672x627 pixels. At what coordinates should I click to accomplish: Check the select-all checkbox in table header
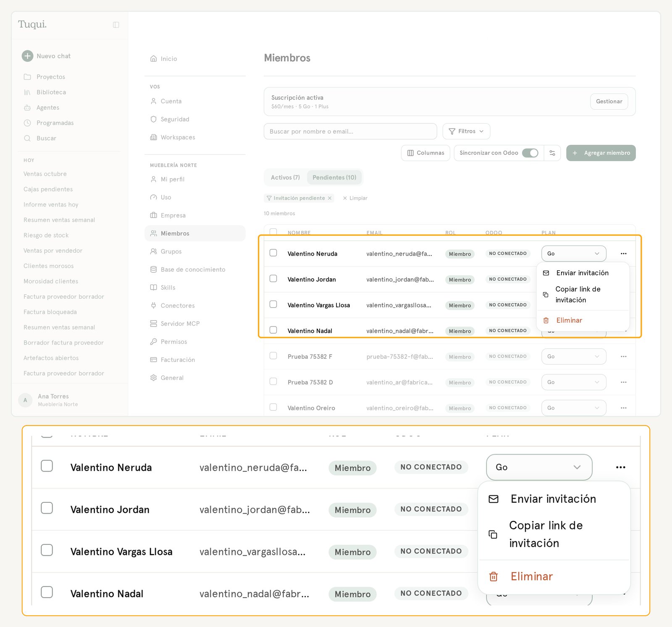pyautogui.click(x=273, y=232)
